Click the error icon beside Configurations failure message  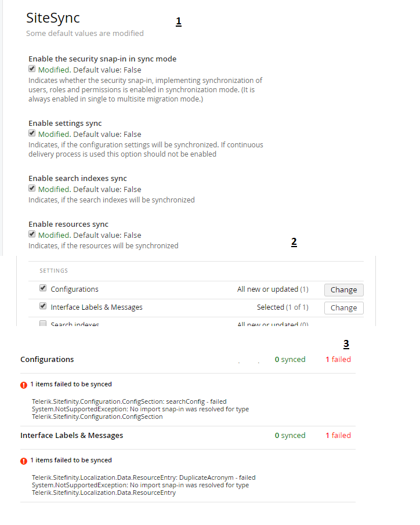pyautogui.click(x=23, y=385)
